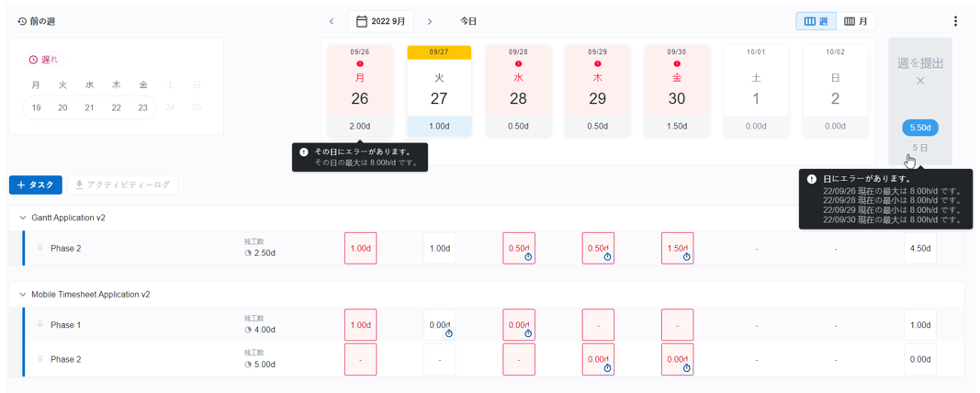980x393 pixels.
Task: Collapse the Gantt Application v2 group
Action: (23, 218)
